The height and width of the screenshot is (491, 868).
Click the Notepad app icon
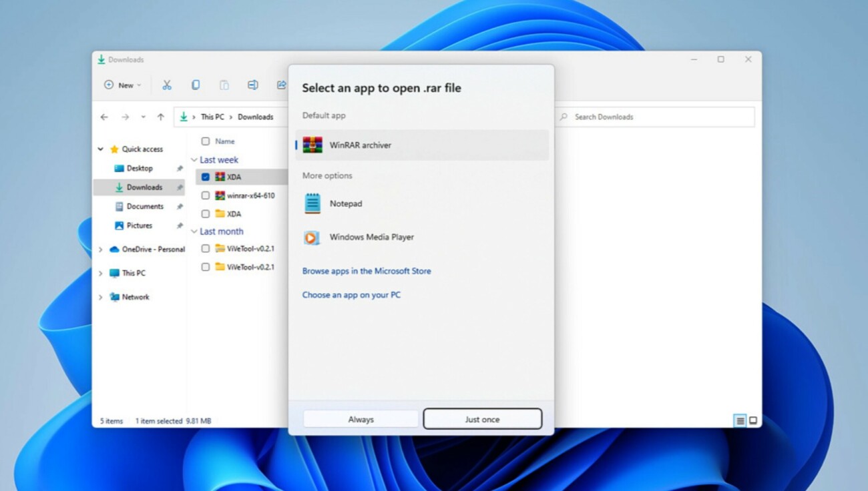coord(312,203)
